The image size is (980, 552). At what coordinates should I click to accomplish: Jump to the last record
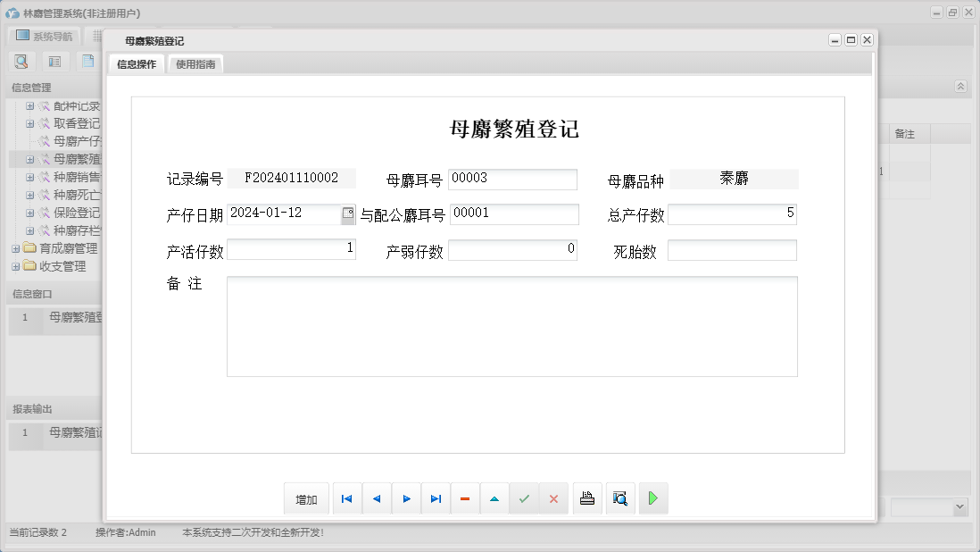436,499
